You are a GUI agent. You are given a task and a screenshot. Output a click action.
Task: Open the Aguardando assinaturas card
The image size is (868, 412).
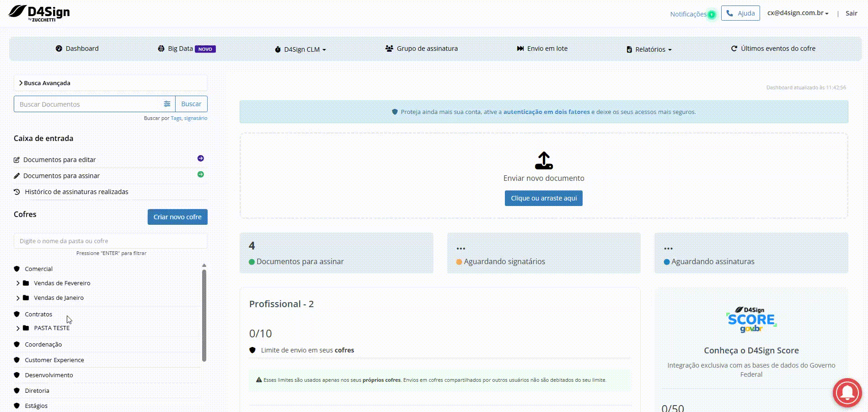click(x=751, y=253)
